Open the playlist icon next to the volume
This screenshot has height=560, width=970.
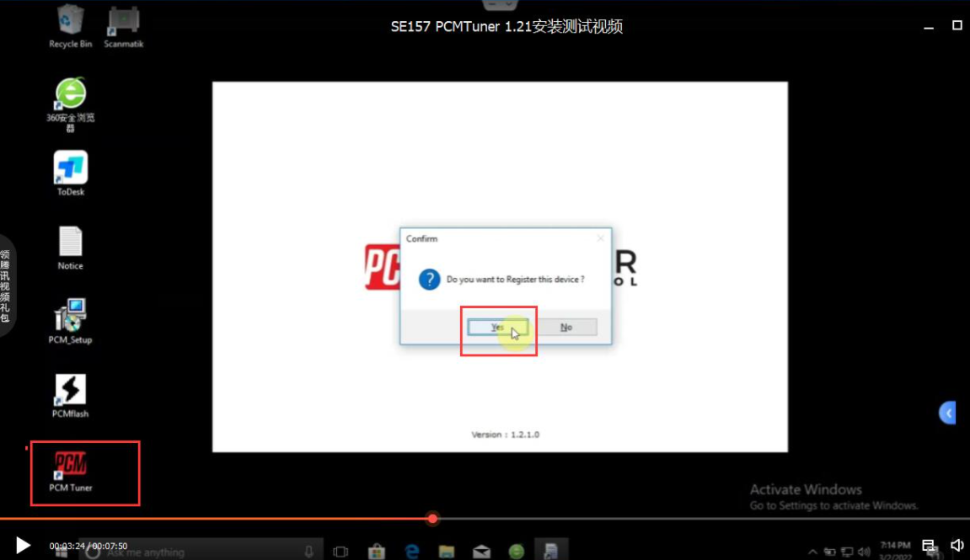(x=929, y=545)
